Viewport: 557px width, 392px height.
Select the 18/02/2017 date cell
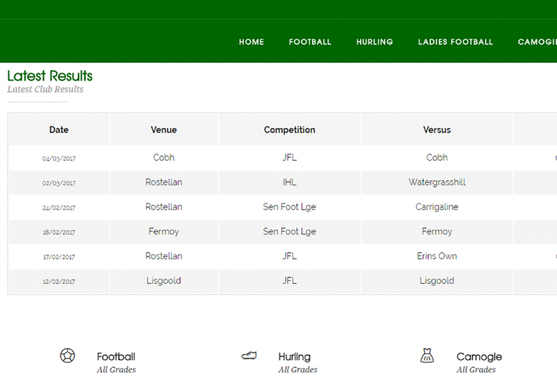pos(59,232)
